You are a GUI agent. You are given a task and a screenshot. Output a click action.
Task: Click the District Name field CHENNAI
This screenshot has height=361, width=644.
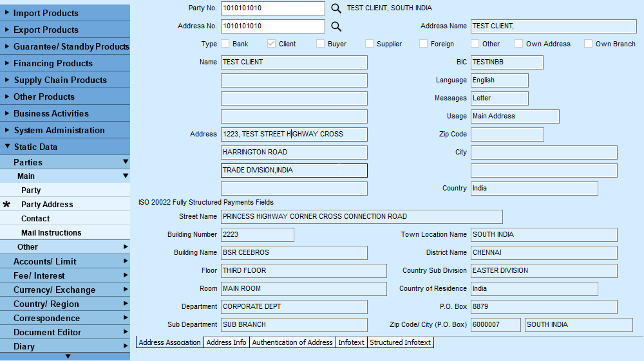[544, 253]
